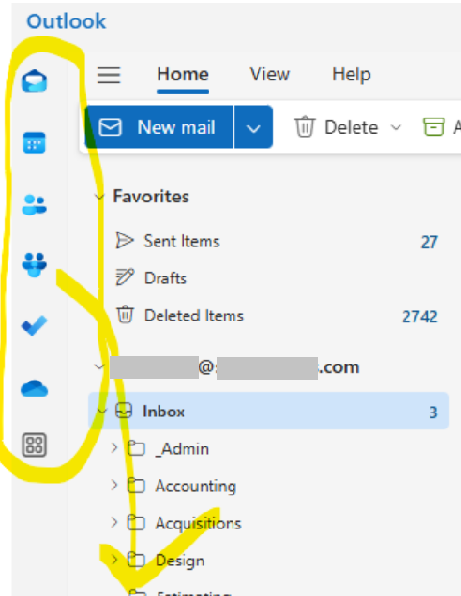
Task: Expand the Design folder
Action: (x=114, y=559)
